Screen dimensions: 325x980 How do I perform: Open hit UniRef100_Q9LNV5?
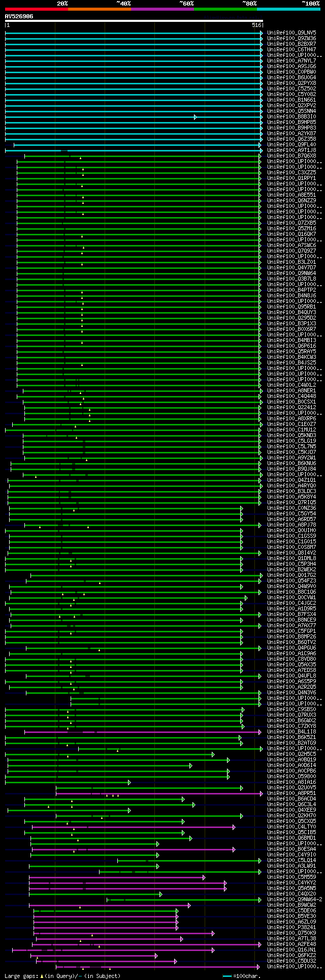(x=291, y=33)
